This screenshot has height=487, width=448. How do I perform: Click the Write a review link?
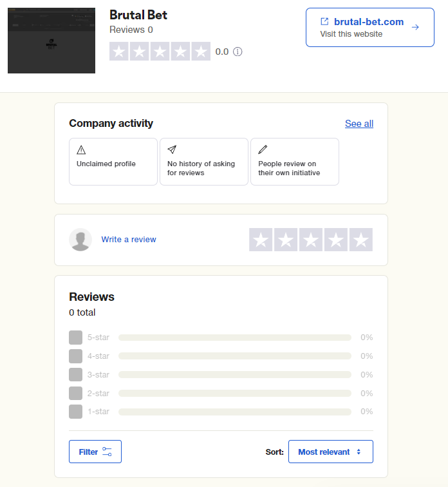tap(129, 240)
